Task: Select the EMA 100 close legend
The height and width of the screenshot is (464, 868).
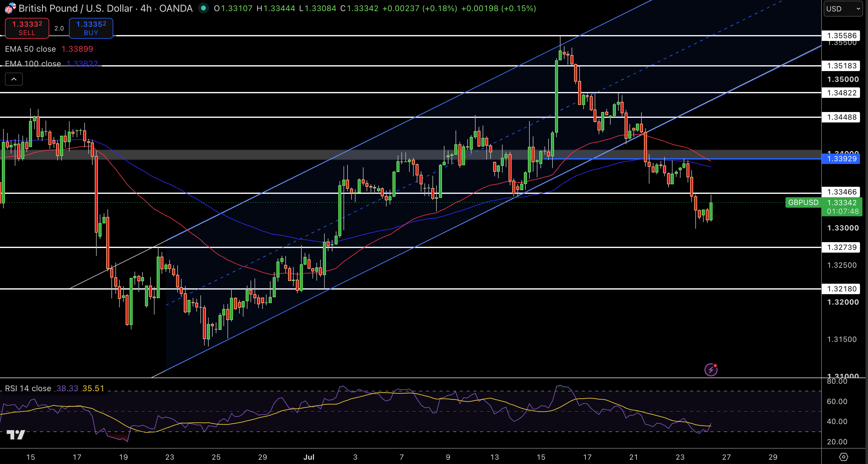Action: (33, 64)
